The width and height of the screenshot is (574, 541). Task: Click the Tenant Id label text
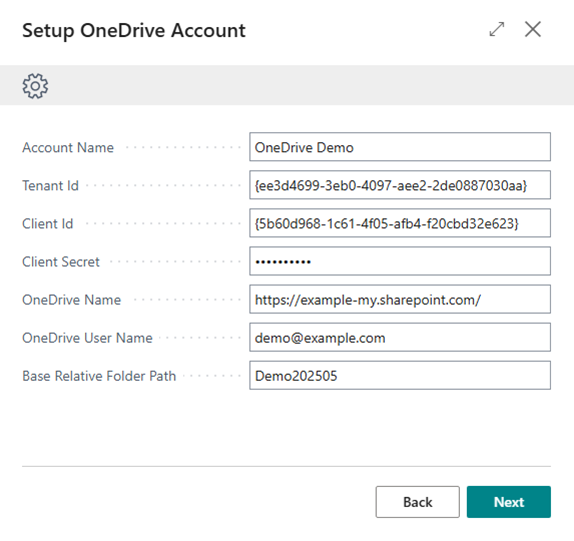[x=51, y=186]
